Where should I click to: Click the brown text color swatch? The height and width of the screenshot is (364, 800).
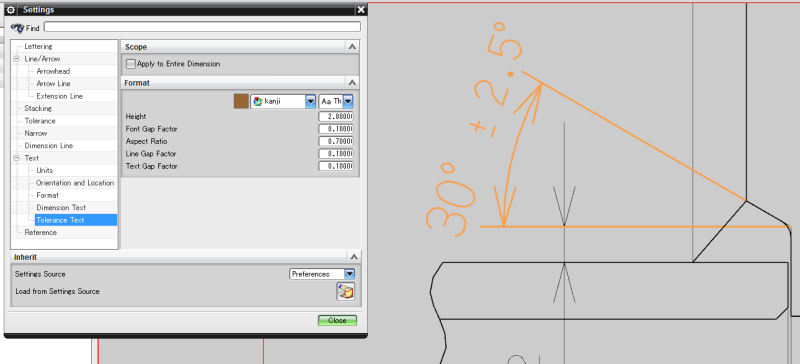coord(241,101)
